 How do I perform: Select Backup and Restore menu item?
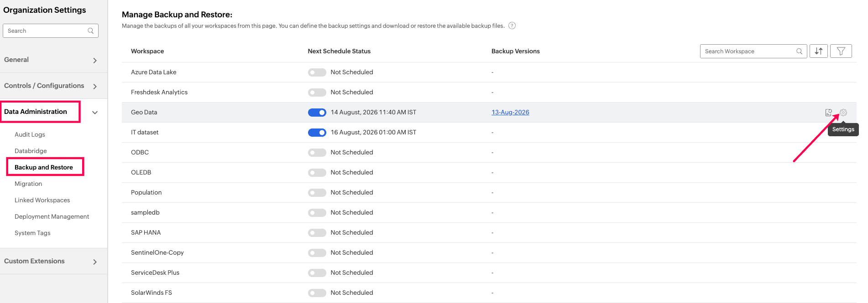point(44,167)
